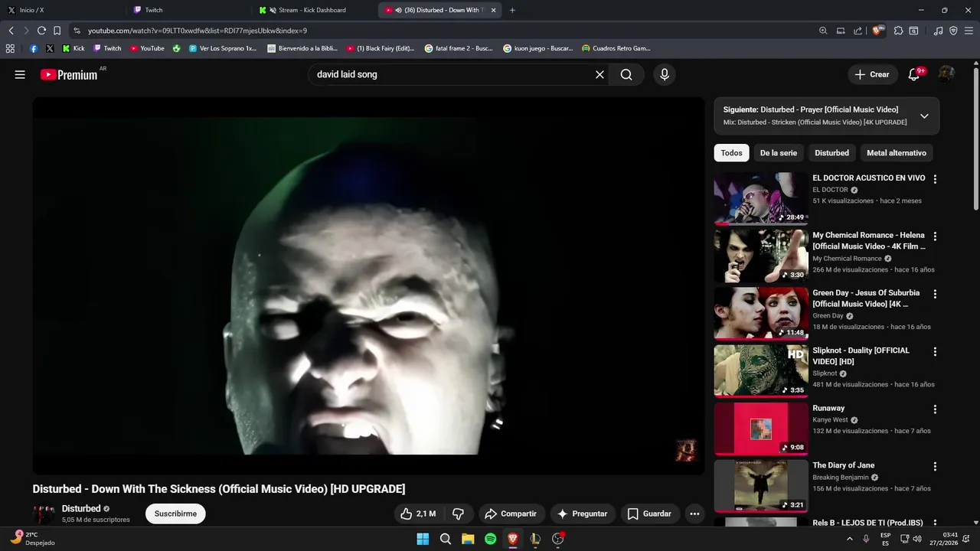The height and width of the screenshot is (551, 980).
Task: Save the video with Guardar
Action: [649, 514]
